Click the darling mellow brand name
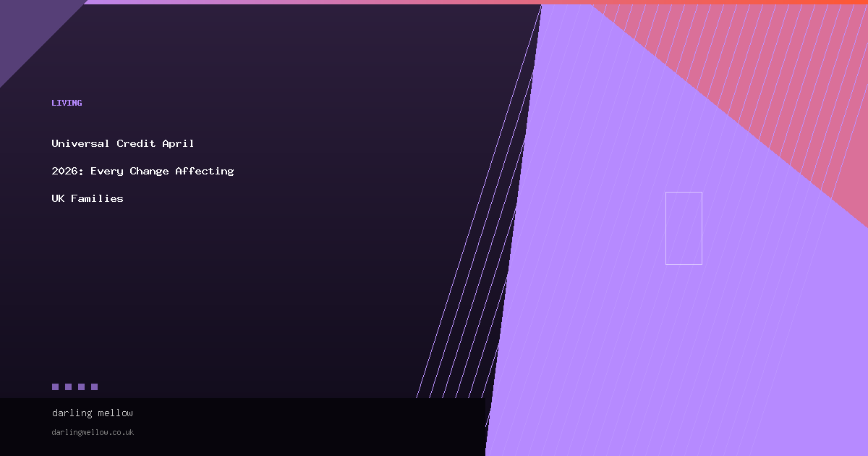Viewport: 868px width, 456px height. tap(93, 413)
